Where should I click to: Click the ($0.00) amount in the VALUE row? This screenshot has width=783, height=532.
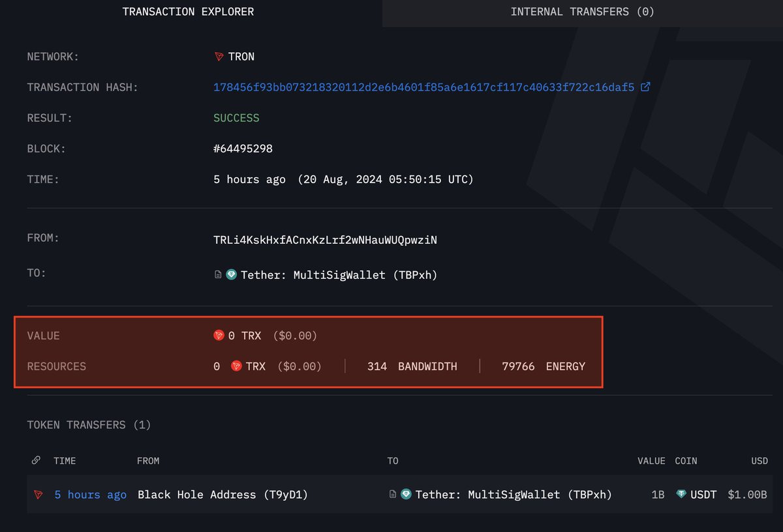point(295,336)
